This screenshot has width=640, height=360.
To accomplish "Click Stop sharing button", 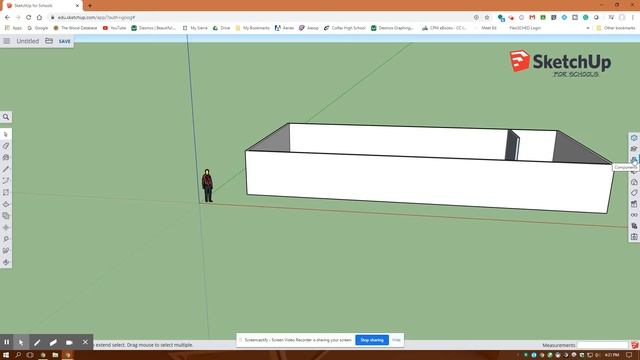I will 372,340.
